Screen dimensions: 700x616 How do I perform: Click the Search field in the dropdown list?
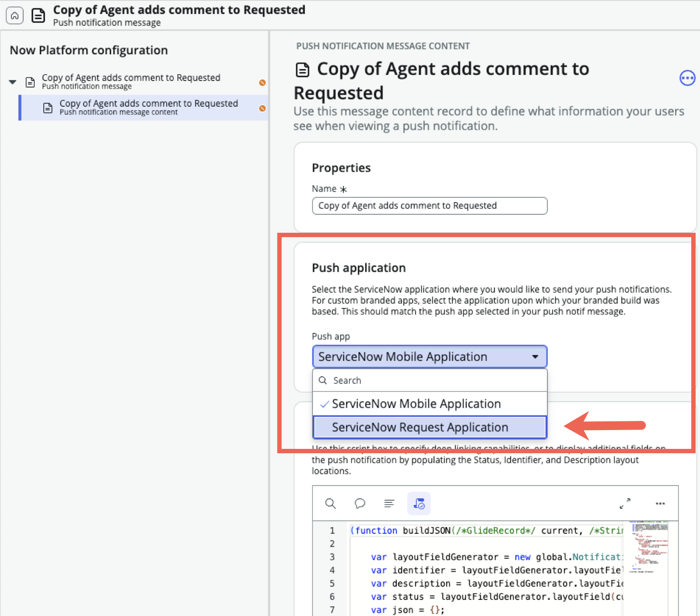(430, 380)
